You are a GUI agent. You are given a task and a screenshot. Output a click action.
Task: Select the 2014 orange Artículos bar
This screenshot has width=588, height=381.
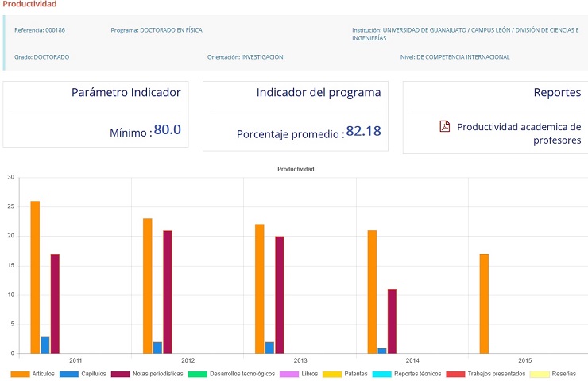372,292
